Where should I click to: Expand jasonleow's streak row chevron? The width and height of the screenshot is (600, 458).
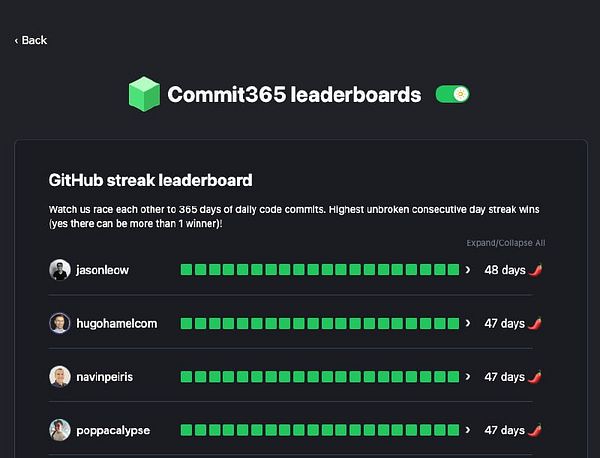(x=468, y=270)
